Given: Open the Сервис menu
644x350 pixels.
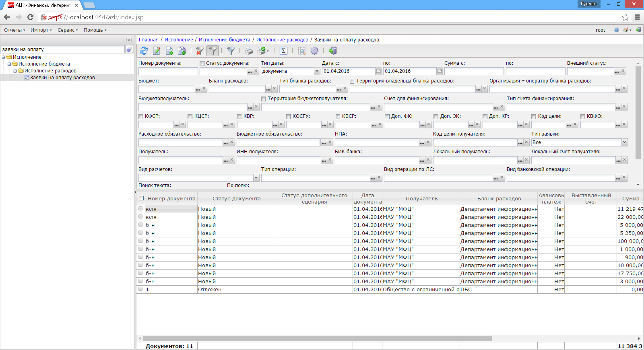Looking at the screenshot, I should [68, 30].
